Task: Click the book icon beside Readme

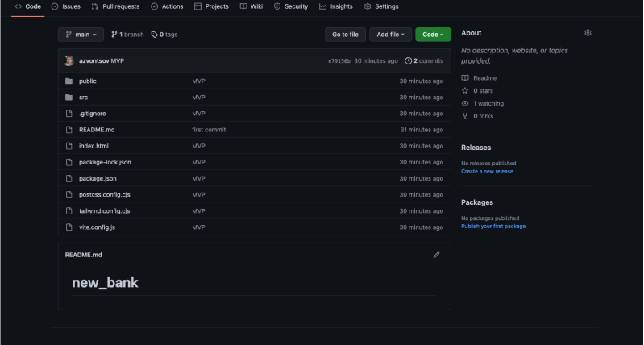Action: (465, 78)
